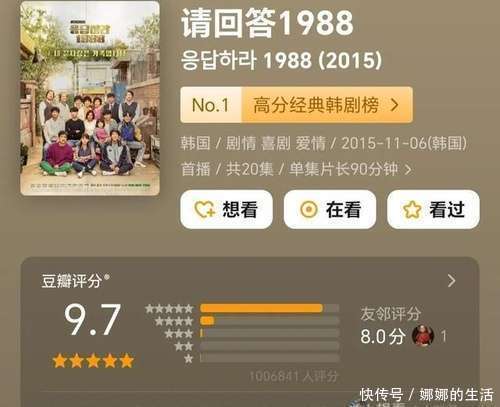This screenshot has height=407, width=500.
Task: Tap the star 看过 icon
Action: (x=412, y=210)
